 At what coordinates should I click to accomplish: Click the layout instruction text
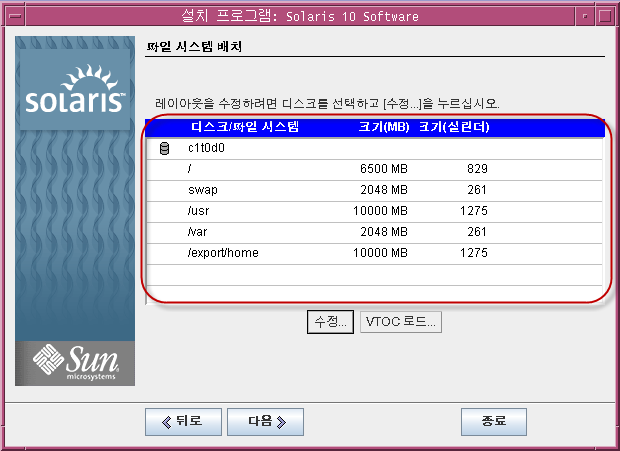327,104
